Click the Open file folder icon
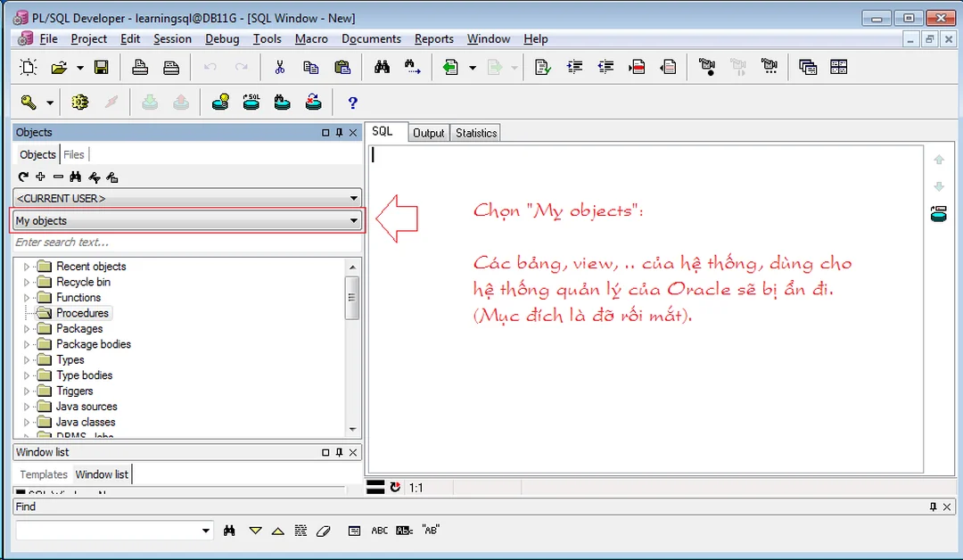 coord(59,68)
